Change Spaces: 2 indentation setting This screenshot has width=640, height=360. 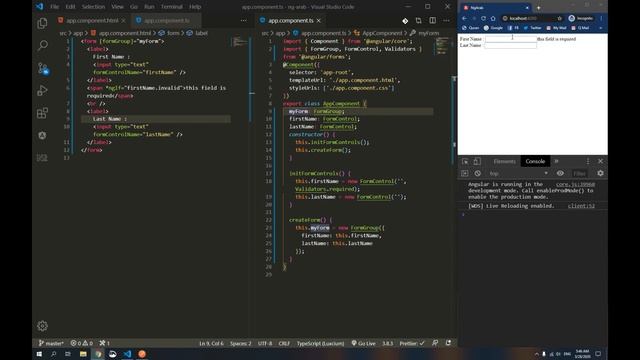coord(241,343)
